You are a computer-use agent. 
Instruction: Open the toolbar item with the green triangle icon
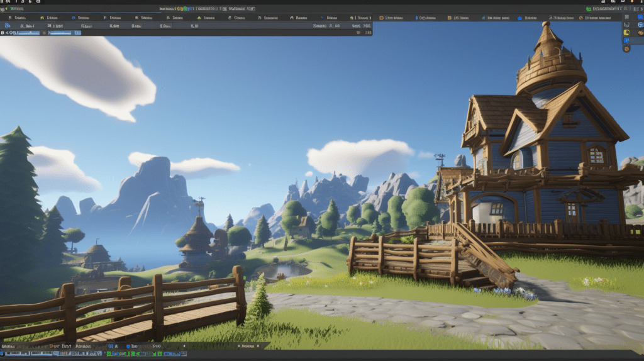206,18
